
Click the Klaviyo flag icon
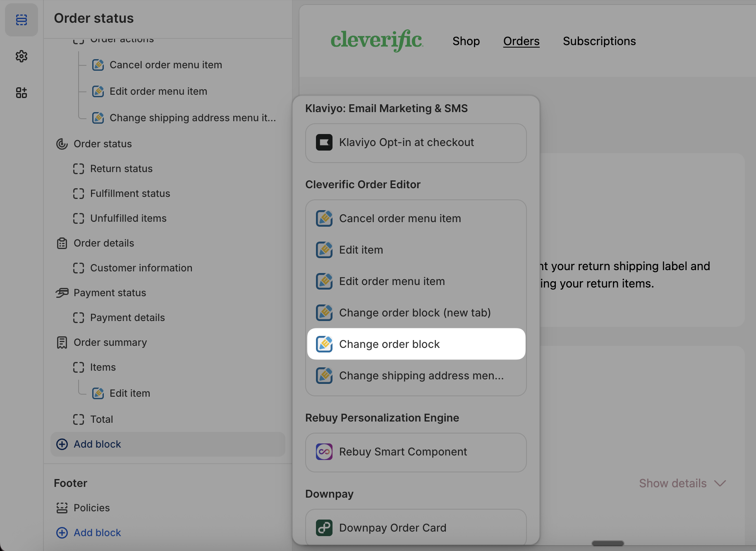tap(324, 143)
